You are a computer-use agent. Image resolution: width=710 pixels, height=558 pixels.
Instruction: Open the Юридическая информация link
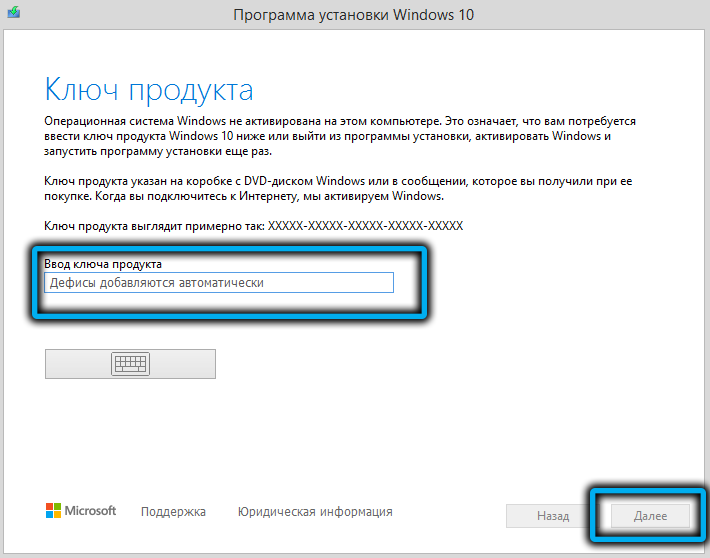point(315,512)
